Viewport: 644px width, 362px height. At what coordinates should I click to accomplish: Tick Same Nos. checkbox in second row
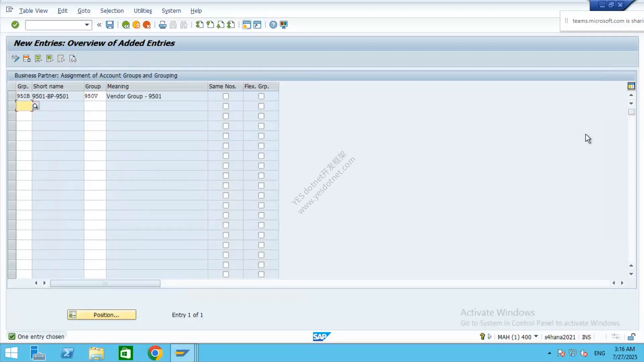pos(226,106)
